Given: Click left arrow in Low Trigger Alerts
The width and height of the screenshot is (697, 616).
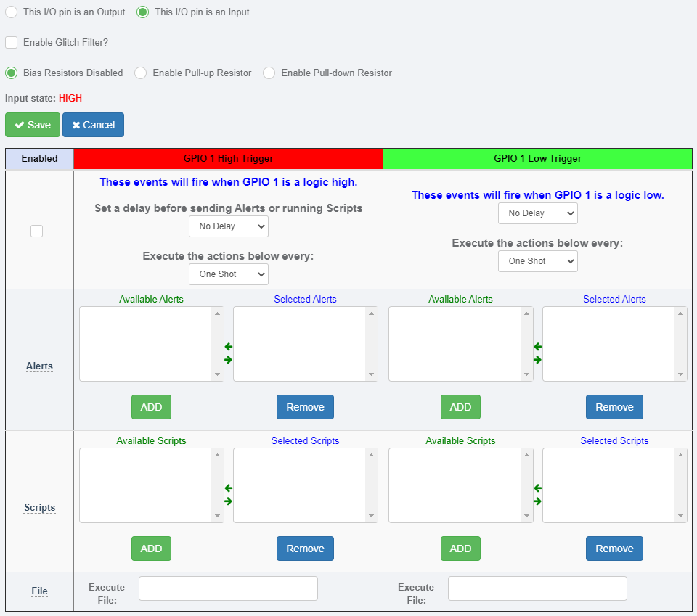Looking at the screenshot, I should pos(538,347).
